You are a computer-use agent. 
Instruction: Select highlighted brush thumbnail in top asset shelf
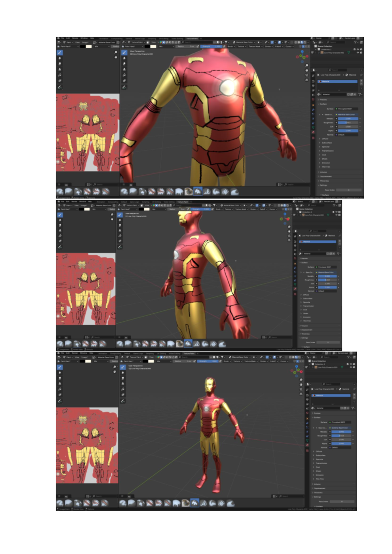coord(198,191)
